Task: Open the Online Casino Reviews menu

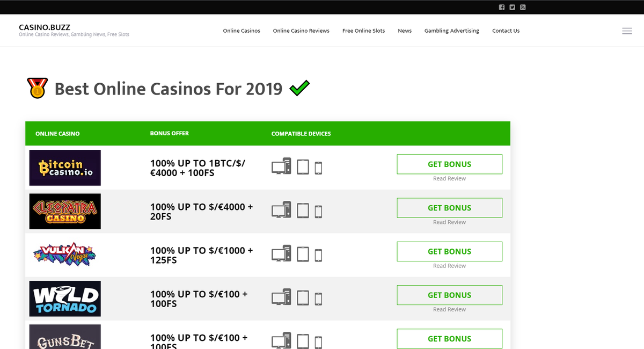Action: [301, 31]
